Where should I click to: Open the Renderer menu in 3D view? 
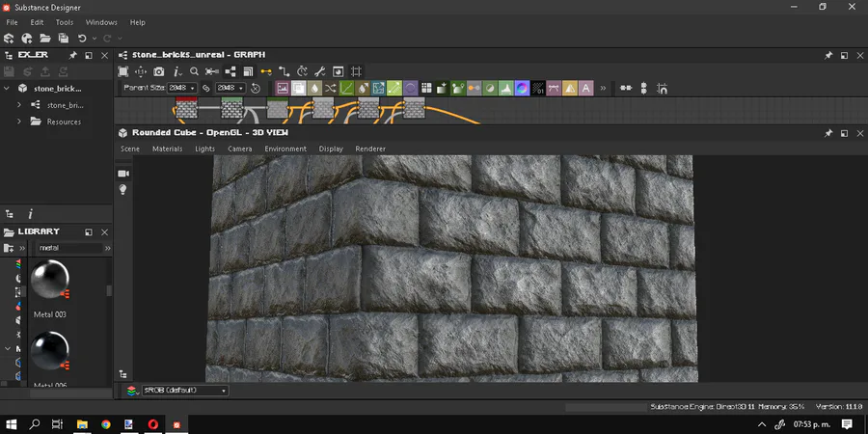tap(370, 149)
